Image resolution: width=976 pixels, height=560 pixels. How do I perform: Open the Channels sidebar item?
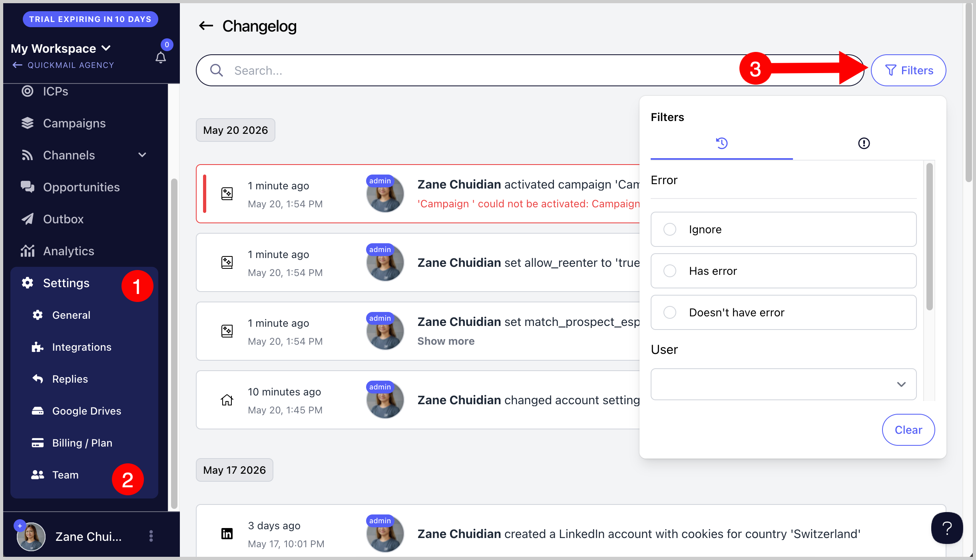pyautogui.click(x=69, y=155)
